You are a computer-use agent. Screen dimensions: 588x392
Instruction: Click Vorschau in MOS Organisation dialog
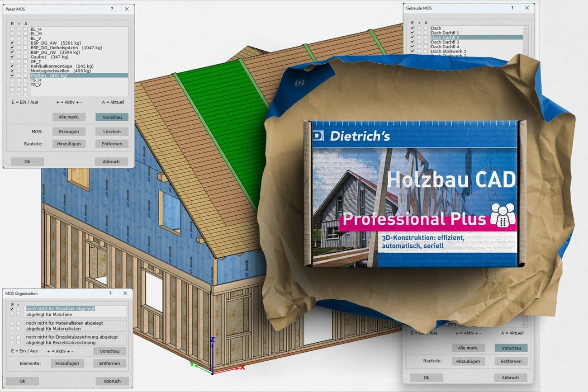(x=109, y=351)
